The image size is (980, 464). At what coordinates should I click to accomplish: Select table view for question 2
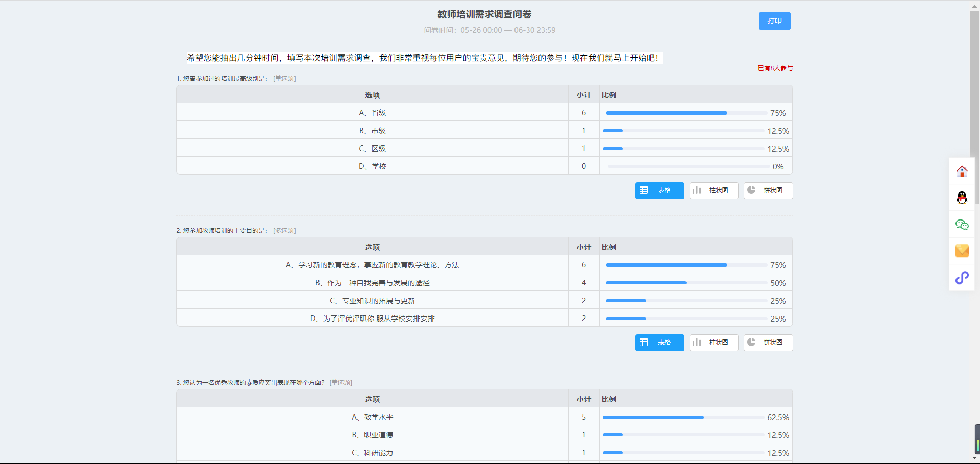pyautogui.click(x=659, y=343)
